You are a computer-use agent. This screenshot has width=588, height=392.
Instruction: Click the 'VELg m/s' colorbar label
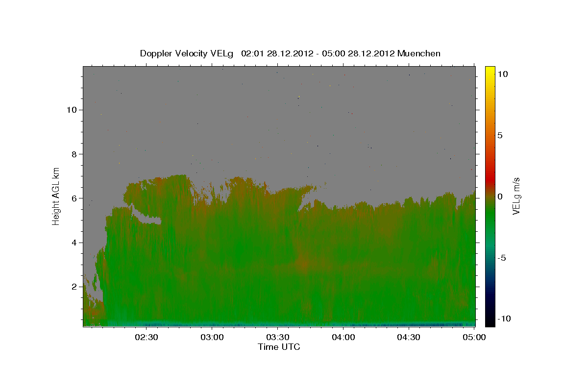(x=516, y=196)
